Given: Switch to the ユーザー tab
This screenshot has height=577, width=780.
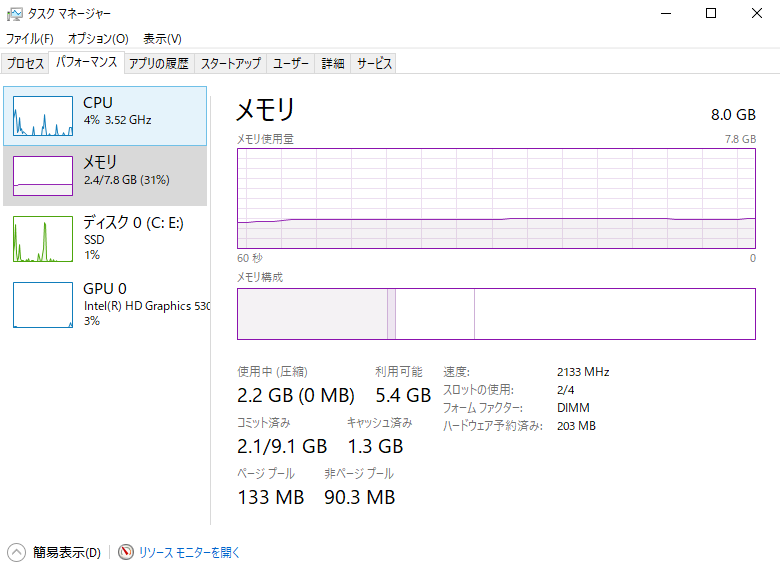Looking at the screenshot, I should pyautogui.click(x=291, y=63).
